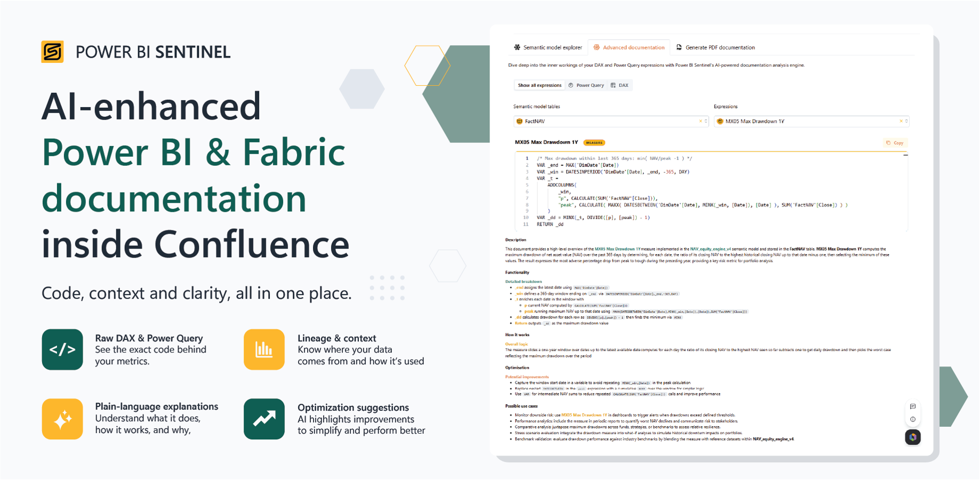
Task: Click the Semantic model tables label
Action: (x=536, y=107)
